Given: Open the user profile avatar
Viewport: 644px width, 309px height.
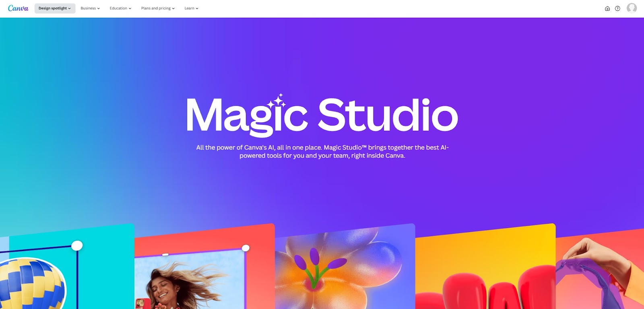Looking at the screenshot, I should pyautogui.click(x=632, y=8).
